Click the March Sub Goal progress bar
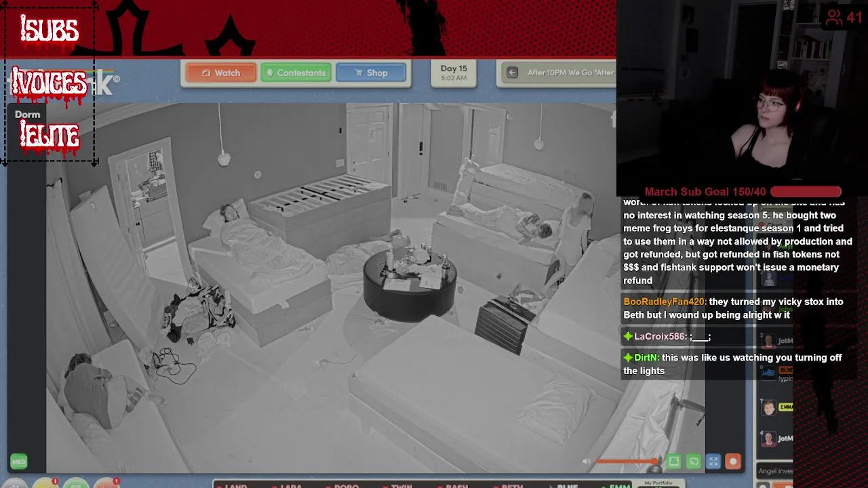 point(806,192)
